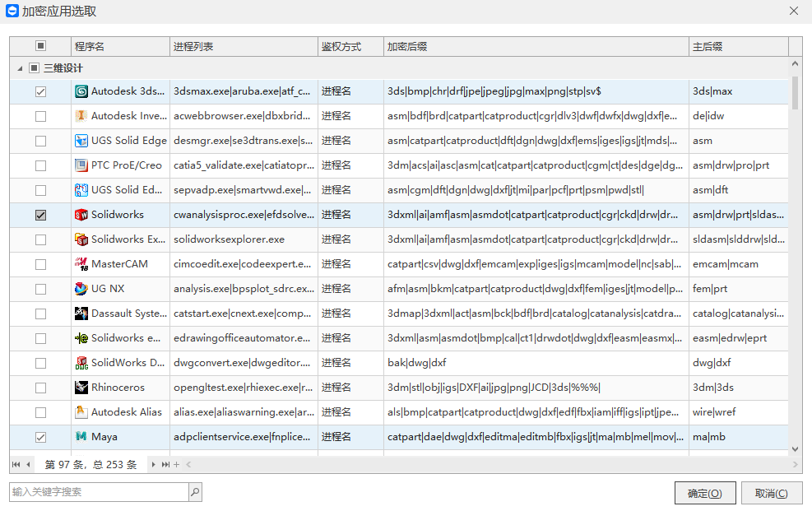812x511 pixels.
Task: Click 进程名 in the Rhinoceros row
Action: click(x=336, y=388)
